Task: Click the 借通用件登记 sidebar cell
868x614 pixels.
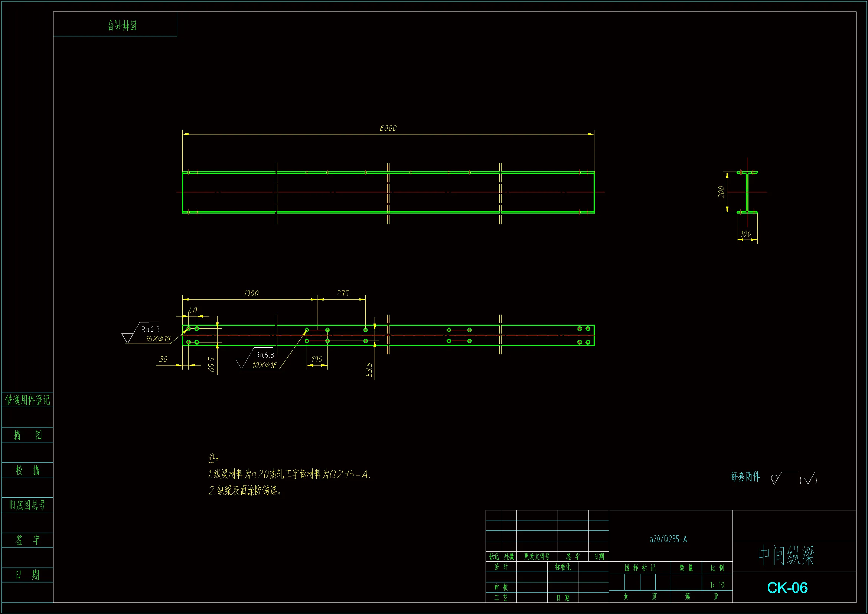Action: (x=27, y=400)
